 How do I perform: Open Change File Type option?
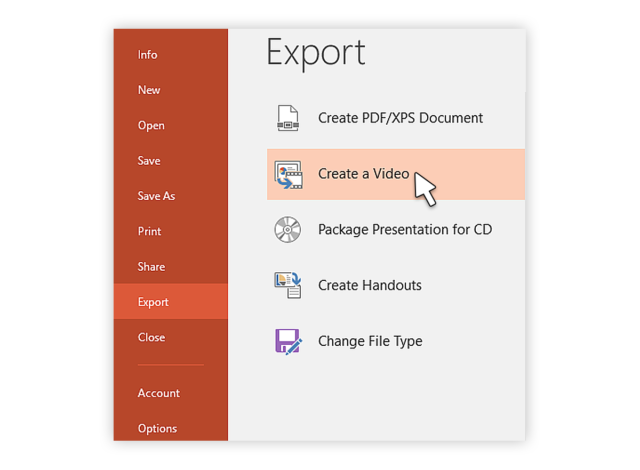click(x=370, y=341)
